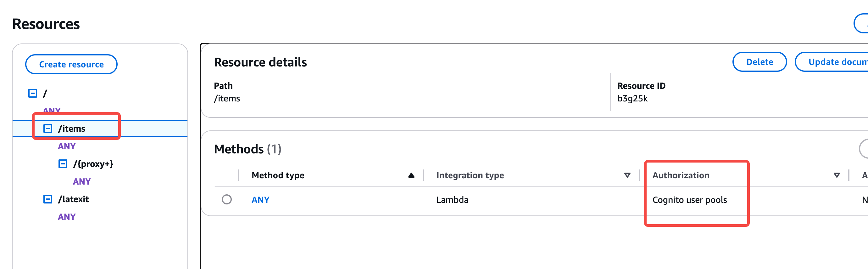Select the /{proxy+} resource
The width and height of the screenshot is (868, 269).
93,164
